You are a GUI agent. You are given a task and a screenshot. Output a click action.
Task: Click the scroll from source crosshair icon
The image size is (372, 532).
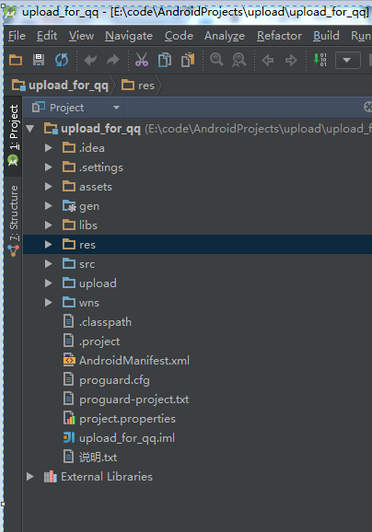[368, 107]
